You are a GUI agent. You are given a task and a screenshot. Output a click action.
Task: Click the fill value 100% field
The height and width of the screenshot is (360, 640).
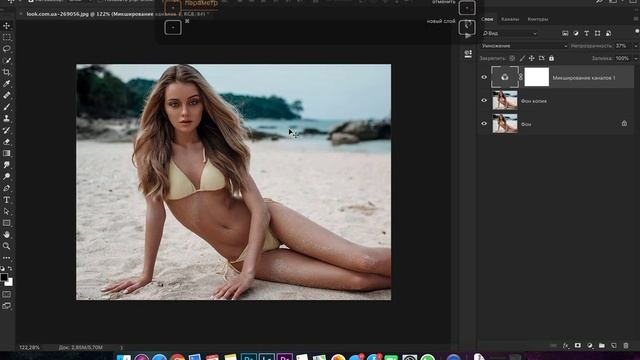coord(623,58)
